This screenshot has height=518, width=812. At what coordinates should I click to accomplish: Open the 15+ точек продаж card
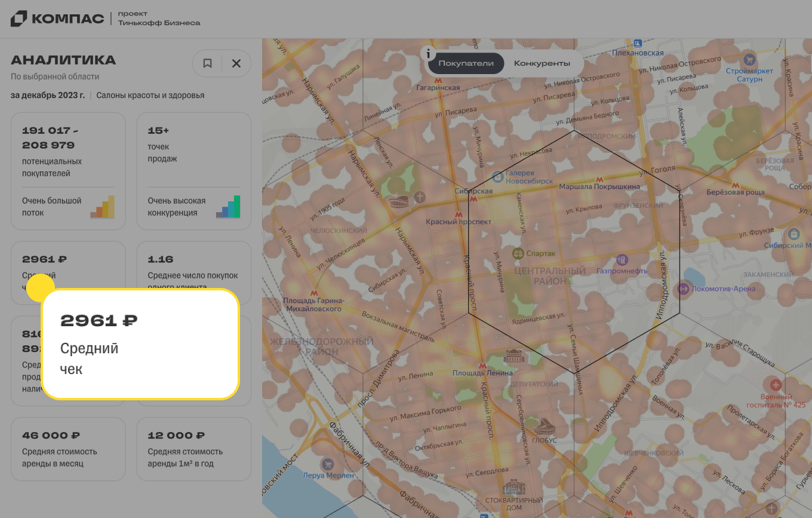click(x=194, y=171)
